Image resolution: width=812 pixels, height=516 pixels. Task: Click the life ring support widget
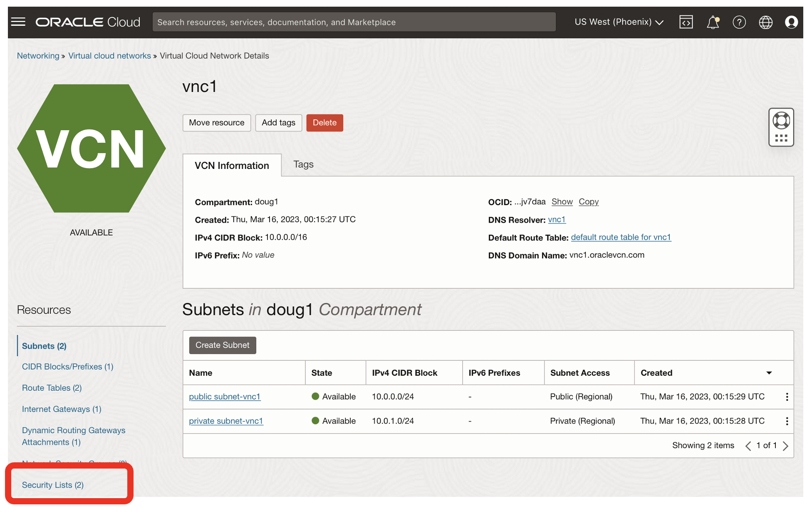pyautogui.click(x=781, y=121)
